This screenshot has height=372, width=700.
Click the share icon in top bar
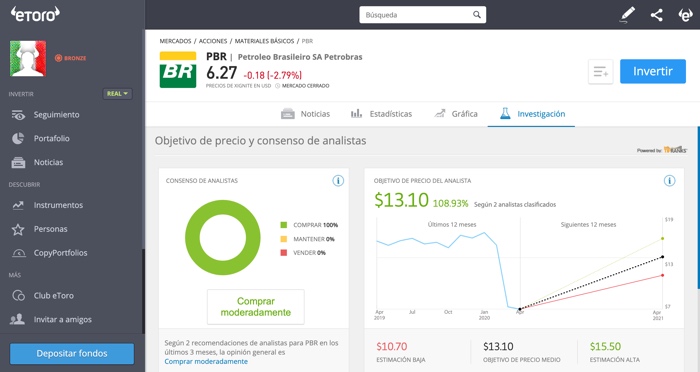[x=656, y=15]
